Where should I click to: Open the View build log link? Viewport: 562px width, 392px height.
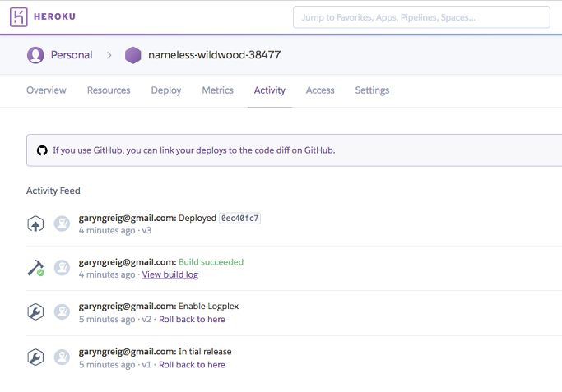170,274
